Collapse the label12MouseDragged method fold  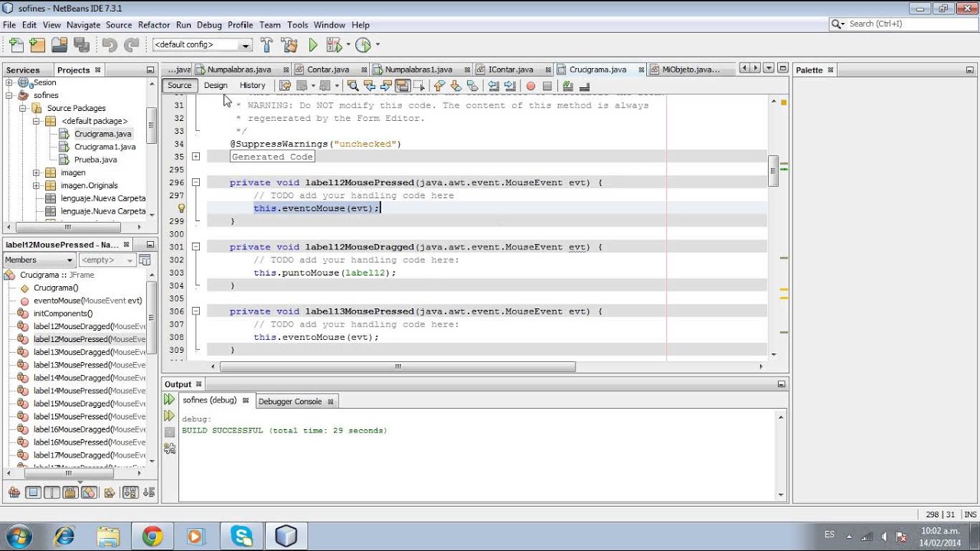coord(196,246)
